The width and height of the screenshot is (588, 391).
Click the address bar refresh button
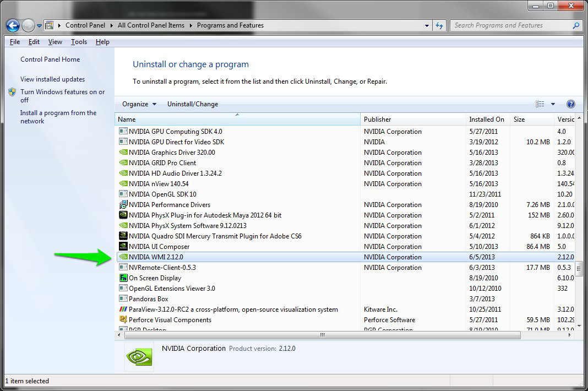(439, 25)
